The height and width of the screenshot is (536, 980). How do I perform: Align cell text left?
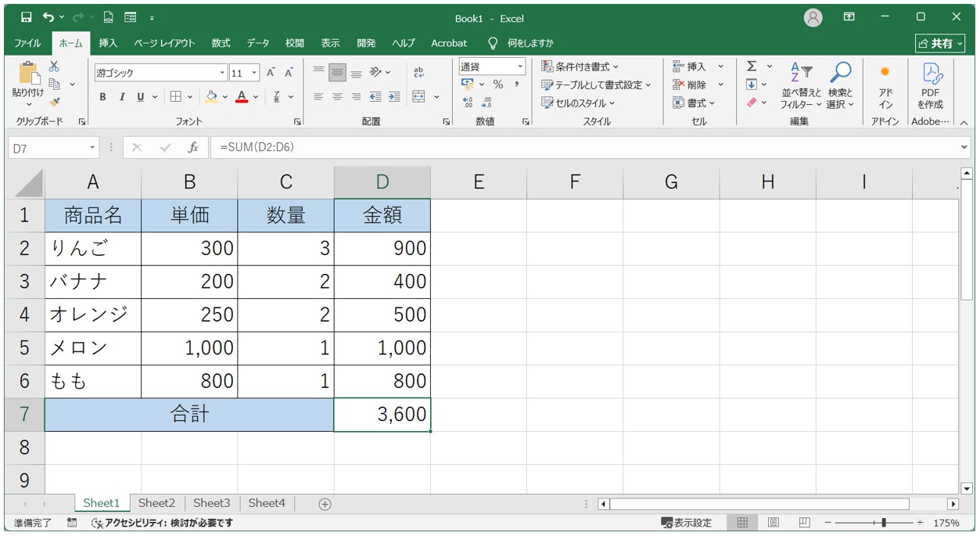(x=318, y=97)
